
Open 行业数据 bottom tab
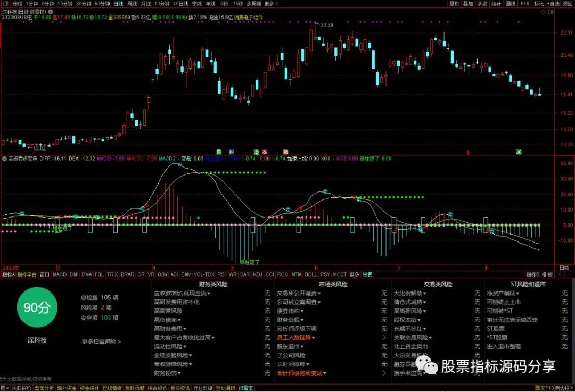(x=203, y=388)
